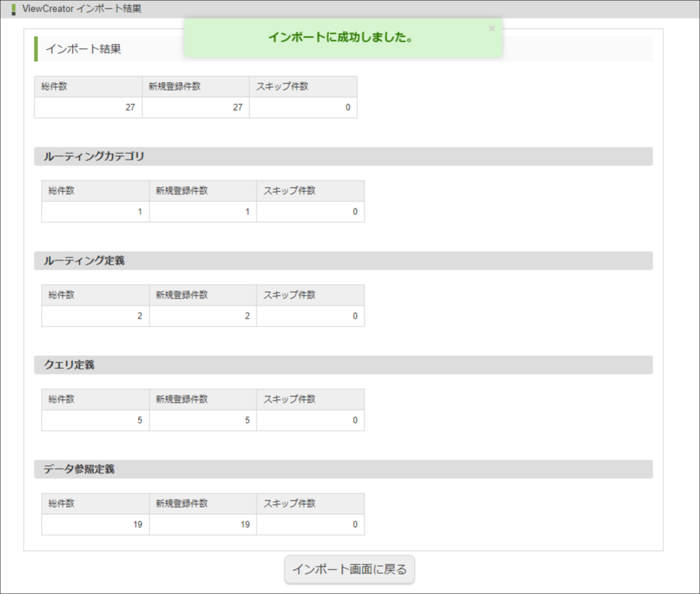Click the データ参照定義 section header
The image size is (700, 594).
[x=344, y=469]
